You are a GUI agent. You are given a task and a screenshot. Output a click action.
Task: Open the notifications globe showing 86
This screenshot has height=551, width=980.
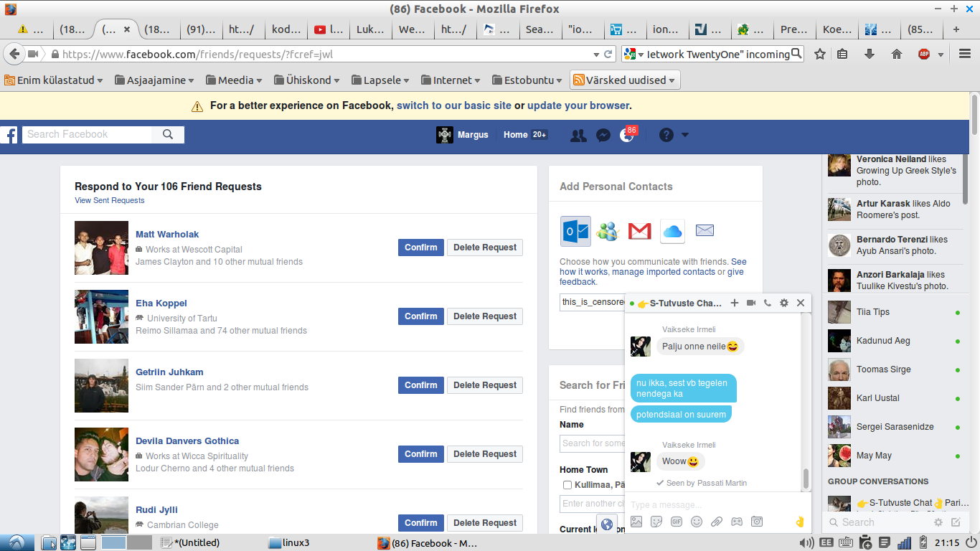coord(627,135)
